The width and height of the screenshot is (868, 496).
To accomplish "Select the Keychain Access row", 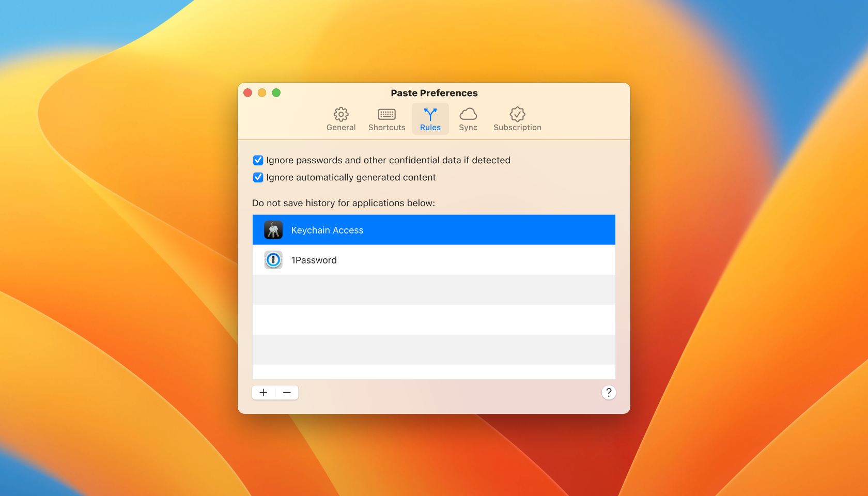I will pyautogui.click(x=434, y=230).
